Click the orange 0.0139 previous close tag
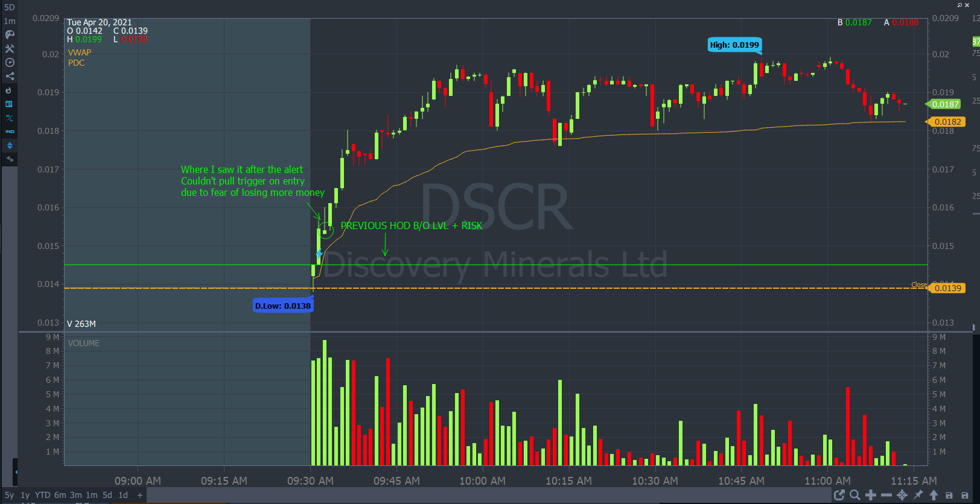980x504 pixels. pyautogui.click(x=946, y=288)
